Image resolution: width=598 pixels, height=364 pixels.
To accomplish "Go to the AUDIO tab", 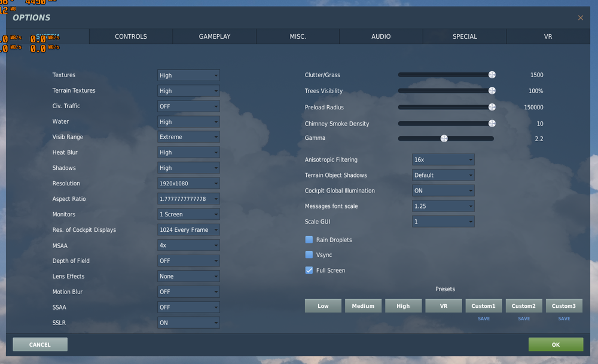I will pos(381,36).
